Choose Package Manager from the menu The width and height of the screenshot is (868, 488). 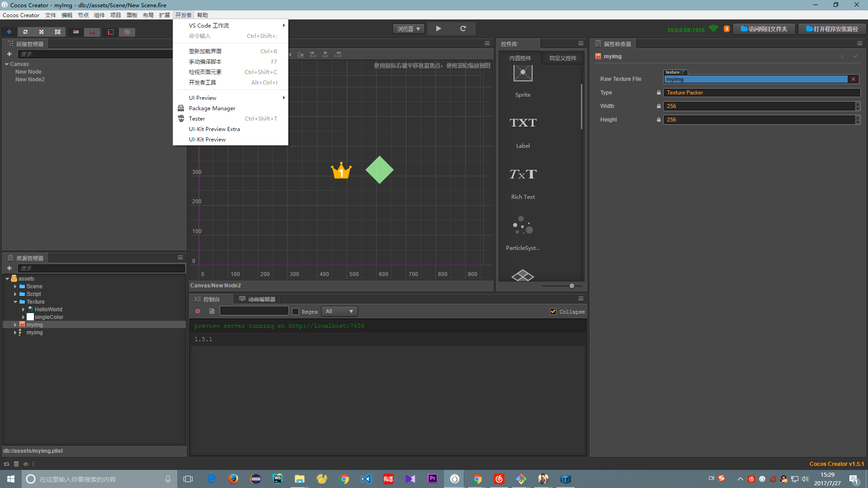212,108
